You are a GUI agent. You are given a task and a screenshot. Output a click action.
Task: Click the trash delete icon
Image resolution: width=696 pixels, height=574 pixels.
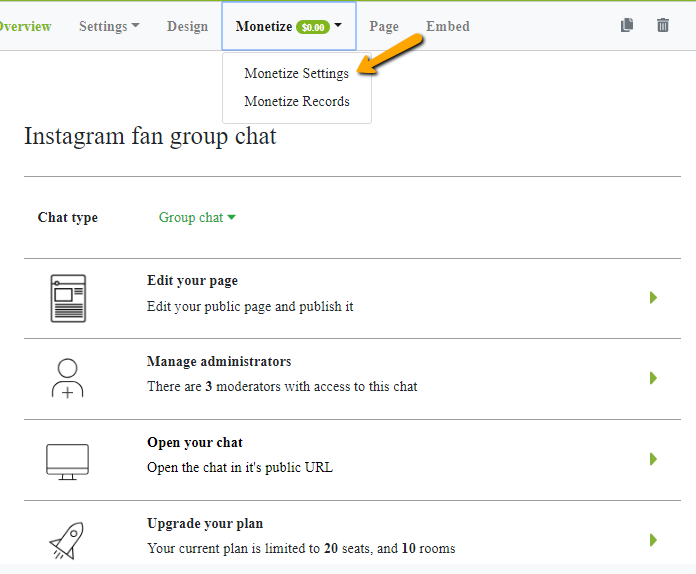(x=663, y=25)
